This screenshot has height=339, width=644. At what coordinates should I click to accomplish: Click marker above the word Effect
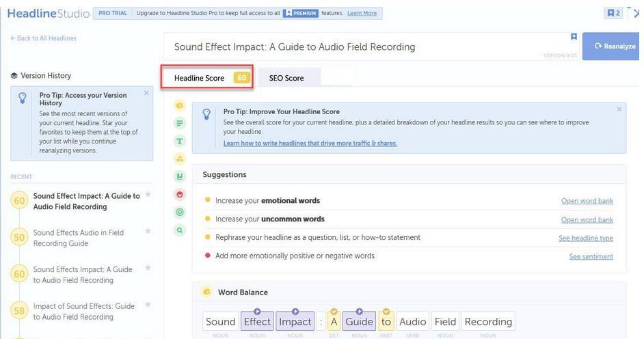tap(257, 312)
